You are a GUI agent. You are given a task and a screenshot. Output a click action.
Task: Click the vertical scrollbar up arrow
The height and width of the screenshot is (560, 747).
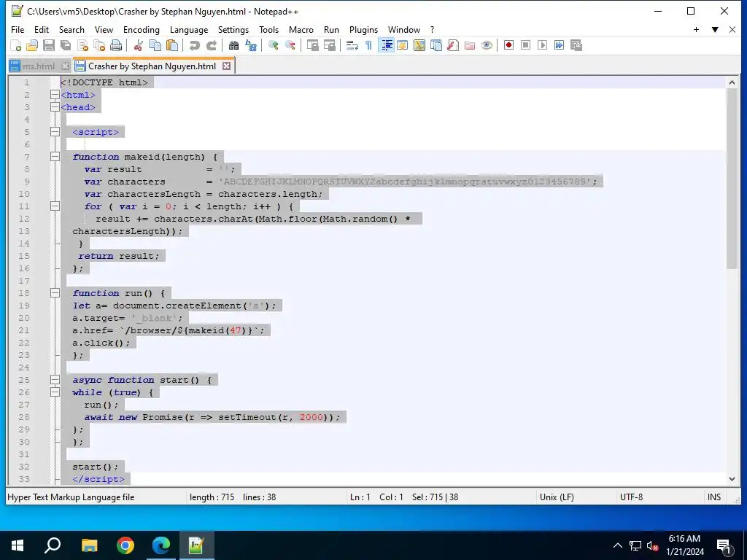point(732,82)
